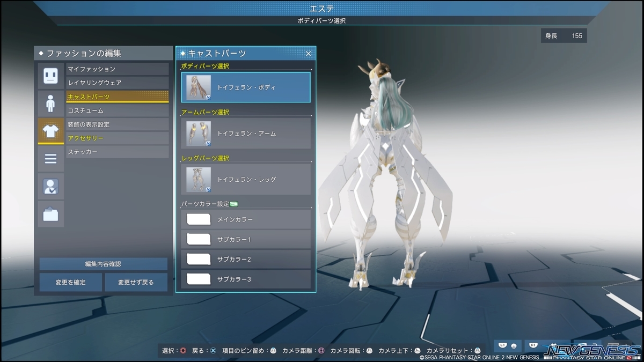Open the メインカラー white color swatch
644x362 pixels.
[199, 219]
